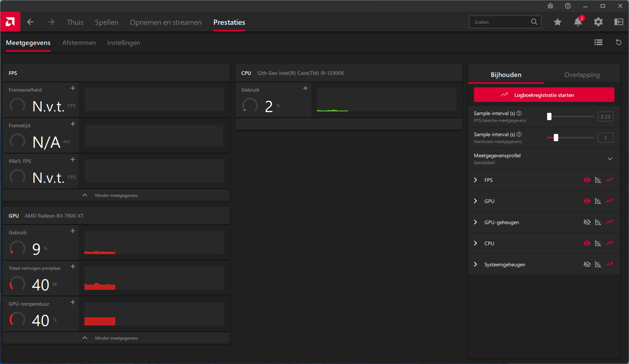Adjust FPS/latentie sample-interval slider
The image size is (629, 364).
[570, 116]
